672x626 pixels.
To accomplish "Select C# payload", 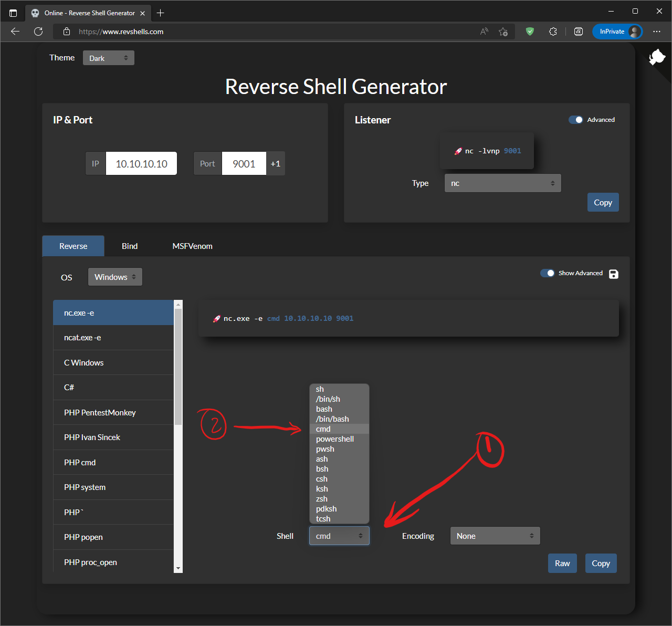I will [x=113, y=388].
